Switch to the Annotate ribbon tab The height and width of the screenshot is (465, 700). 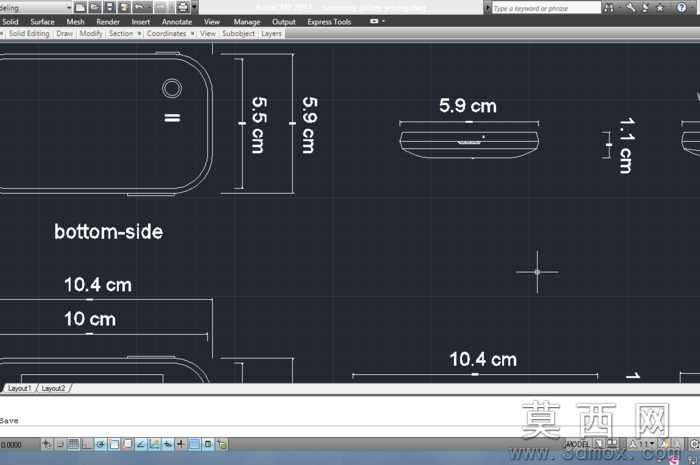point(177,21)
